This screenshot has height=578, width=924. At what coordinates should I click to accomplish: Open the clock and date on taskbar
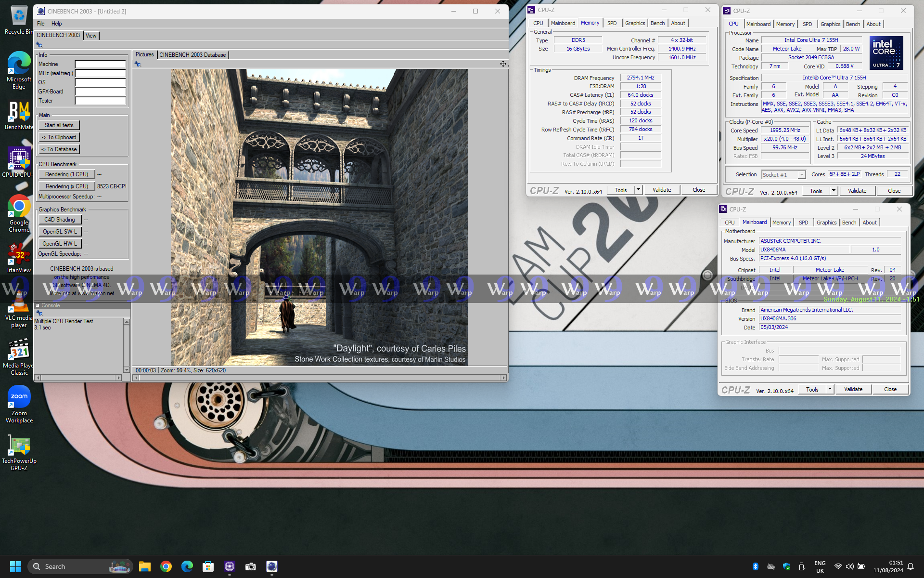(888, 566)
